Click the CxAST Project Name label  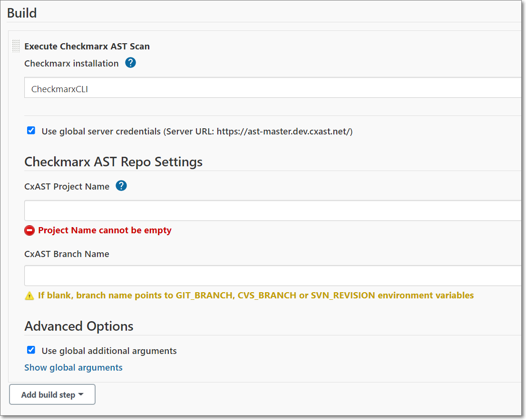(67, 186)
